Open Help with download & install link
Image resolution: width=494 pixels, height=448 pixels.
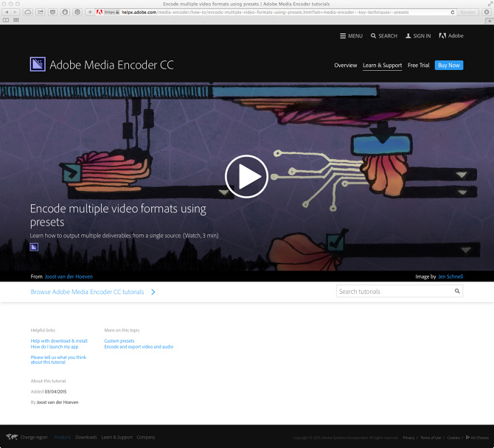point(59,341)
